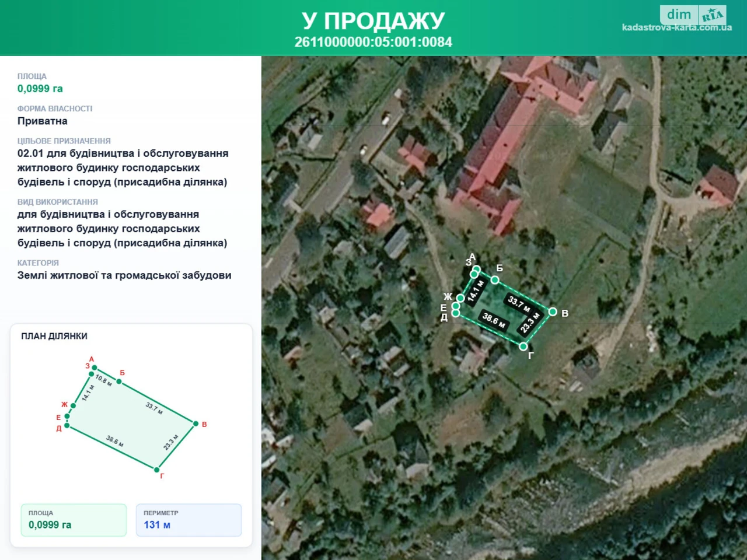
Task: Click the dim RIA logo
Action: pos(694,15)
